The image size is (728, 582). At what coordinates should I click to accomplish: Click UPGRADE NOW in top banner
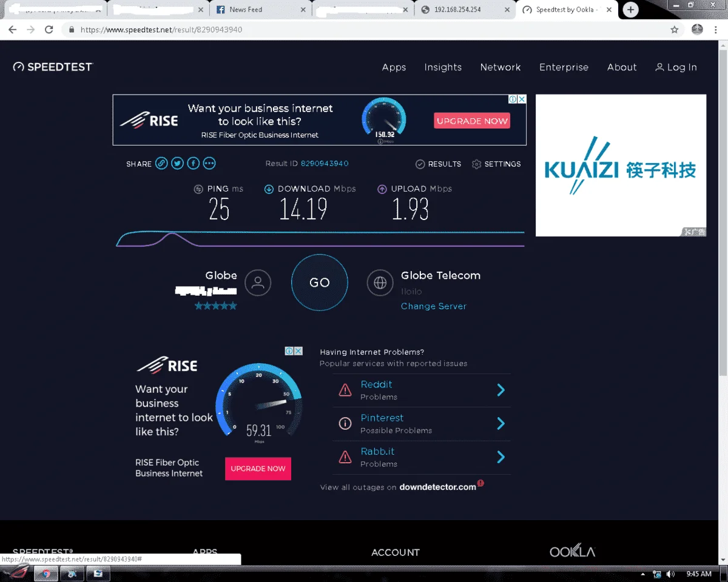pos(472,121)
